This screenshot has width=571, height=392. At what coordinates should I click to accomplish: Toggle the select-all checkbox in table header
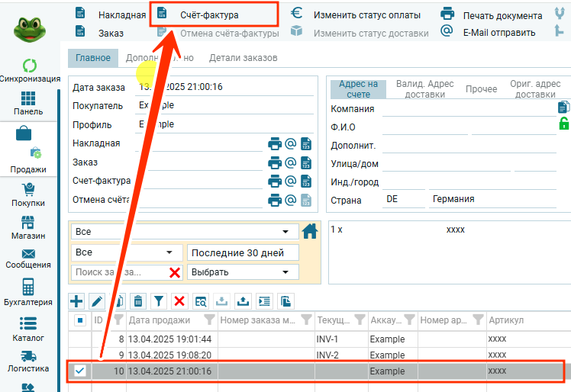[79, 320]
